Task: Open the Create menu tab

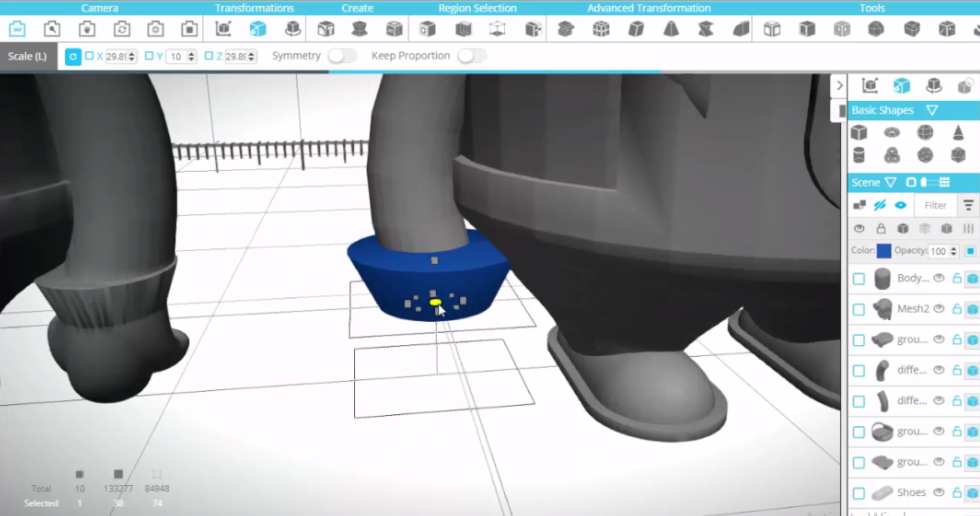Action: (x=357, y=8)
